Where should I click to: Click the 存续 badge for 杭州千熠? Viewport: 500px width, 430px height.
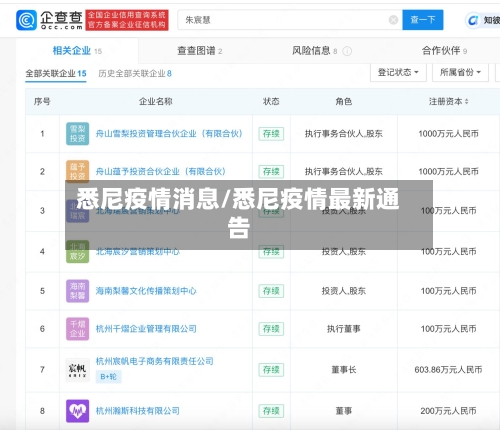coord(271,329)
